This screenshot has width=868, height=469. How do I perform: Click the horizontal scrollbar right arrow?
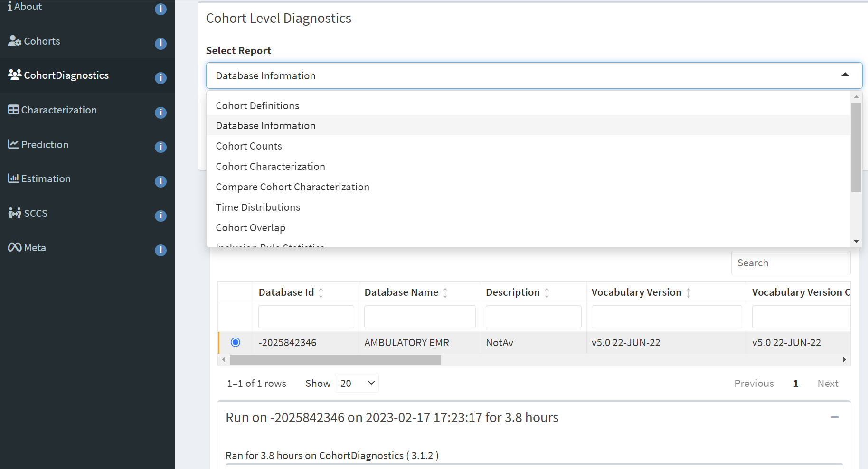(845, 359)
